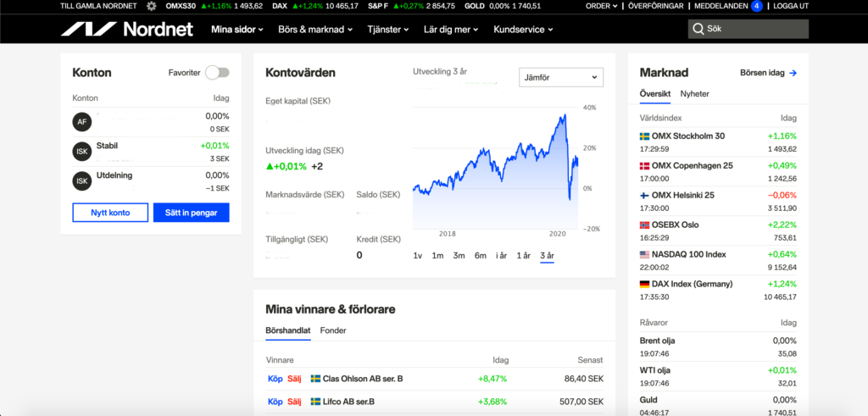Open the messages count badge 4

click(x=757, y=6)
